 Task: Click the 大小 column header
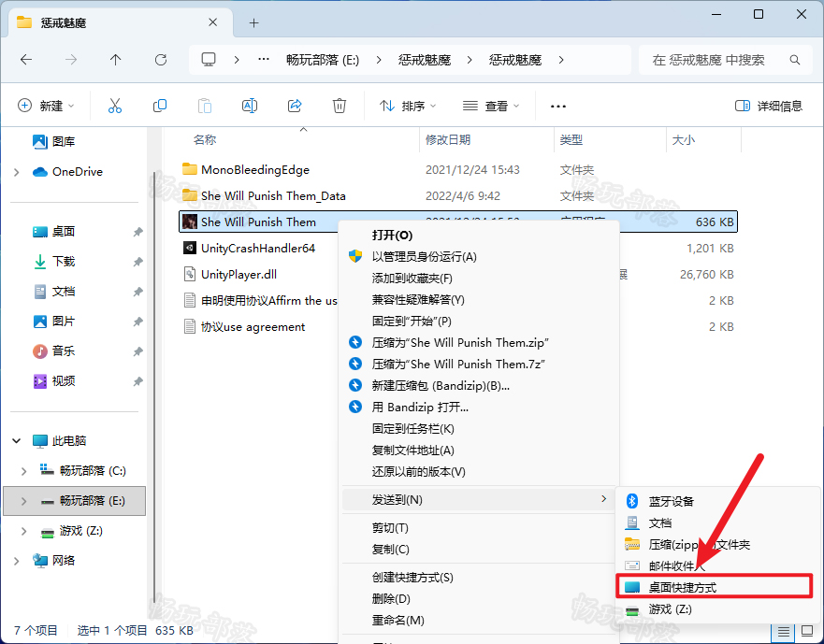point(683,139)
